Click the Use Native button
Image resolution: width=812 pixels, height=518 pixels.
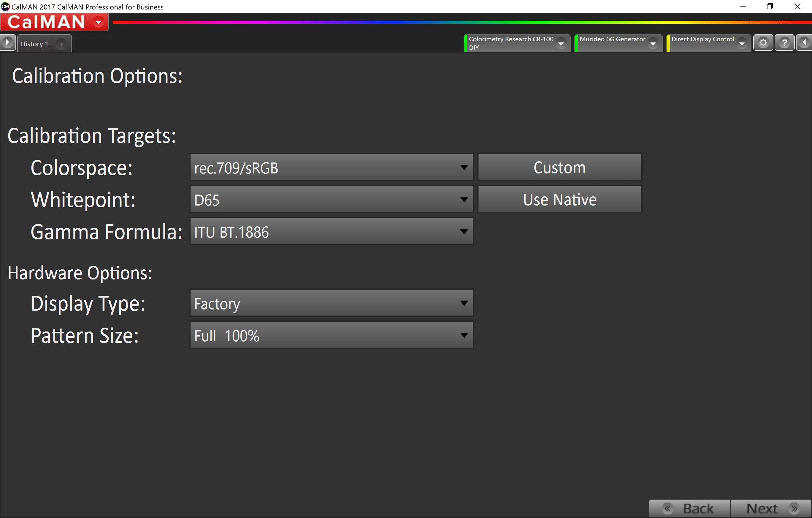(x=559, y=199)
